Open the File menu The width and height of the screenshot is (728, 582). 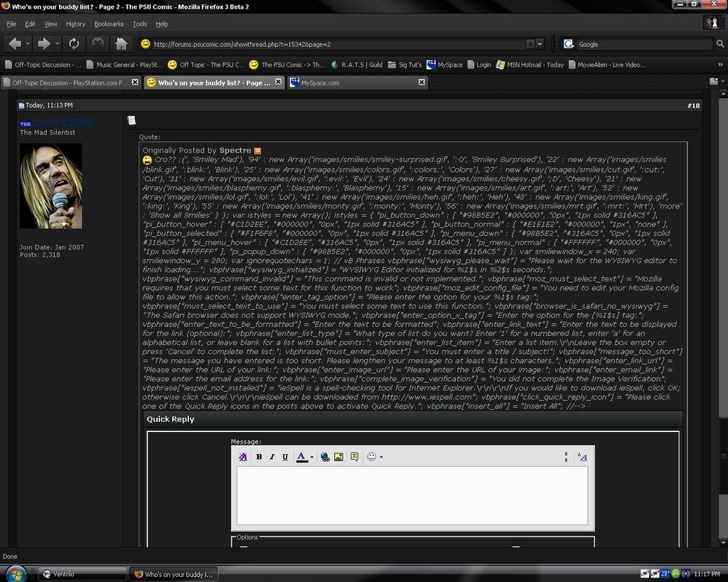[x=11, y=23]
